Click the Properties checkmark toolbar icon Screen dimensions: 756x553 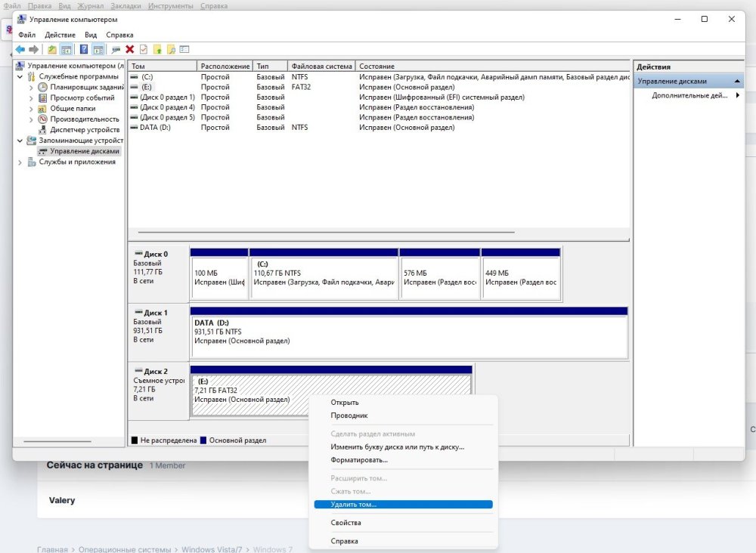pyautogui.click(x=144, y=50)
